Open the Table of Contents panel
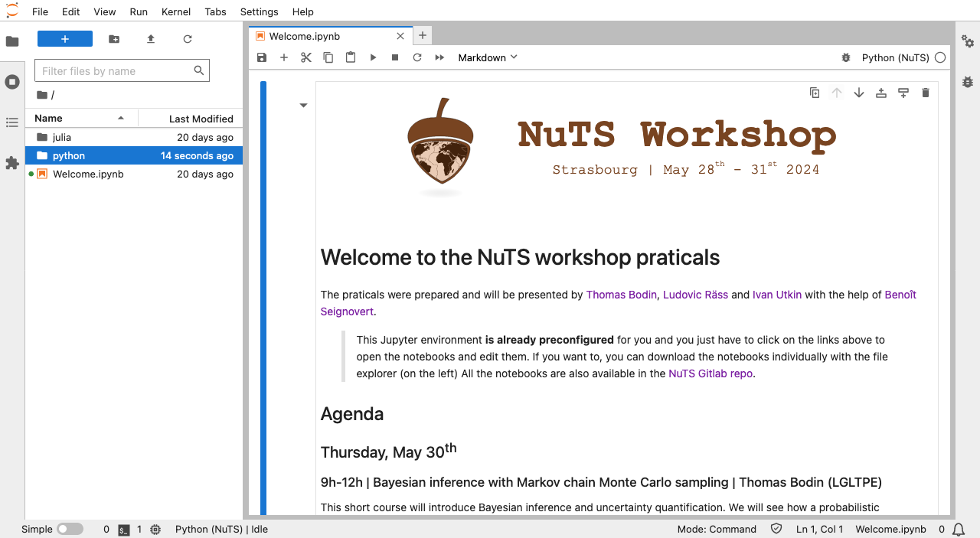The height and width of the screenshot is (538, 980). click(12, 122)
